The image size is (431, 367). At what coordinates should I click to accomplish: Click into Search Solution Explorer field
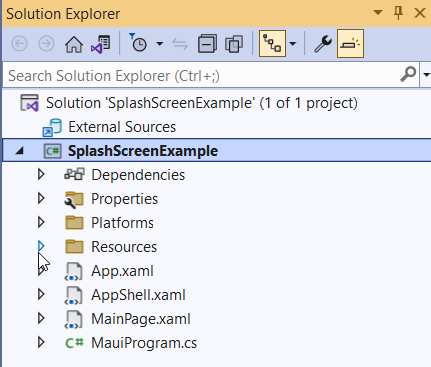(202, 76)
